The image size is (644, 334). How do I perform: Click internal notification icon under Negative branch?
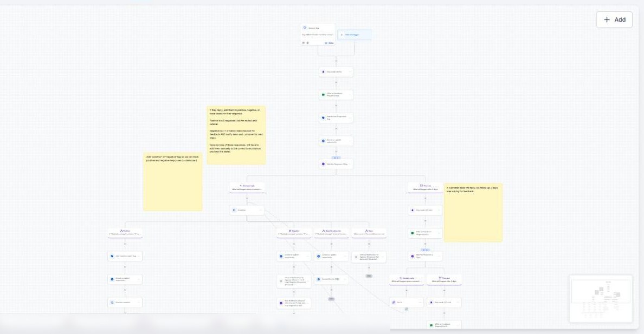(281, 281)
